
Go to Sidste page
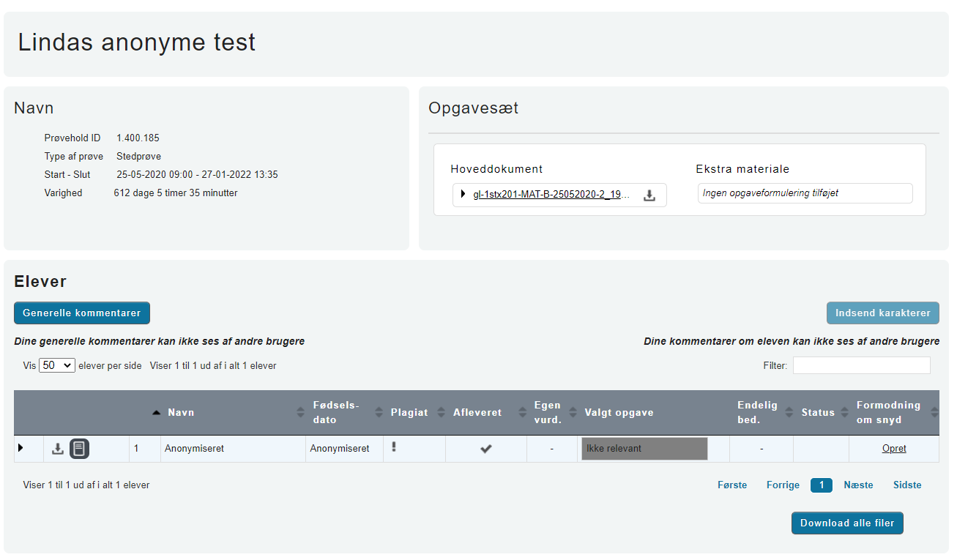click(907, 485)
